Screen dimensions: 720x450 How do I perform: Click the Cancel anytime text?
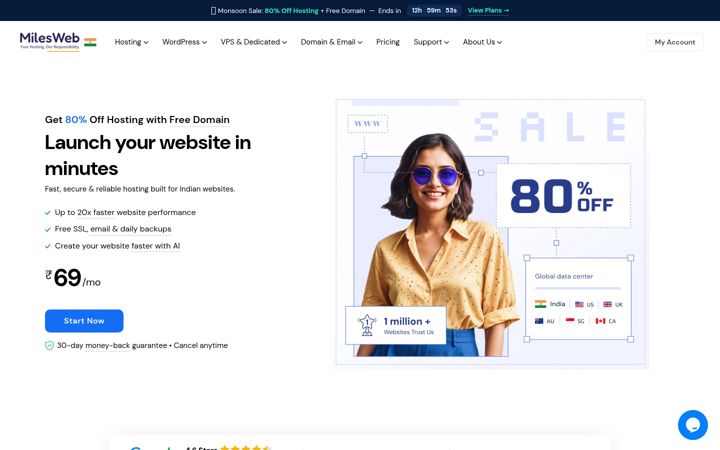[200, 345]
